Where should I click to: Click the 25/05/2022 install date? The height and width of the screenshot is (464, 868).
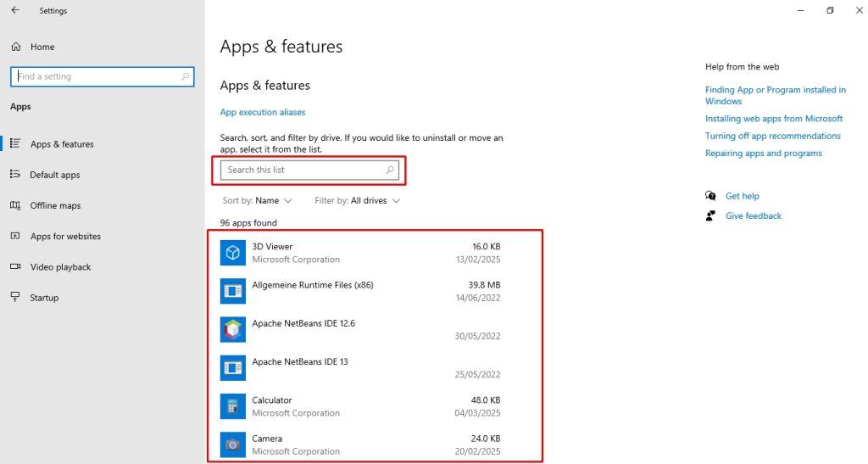(x=478, y=374)
